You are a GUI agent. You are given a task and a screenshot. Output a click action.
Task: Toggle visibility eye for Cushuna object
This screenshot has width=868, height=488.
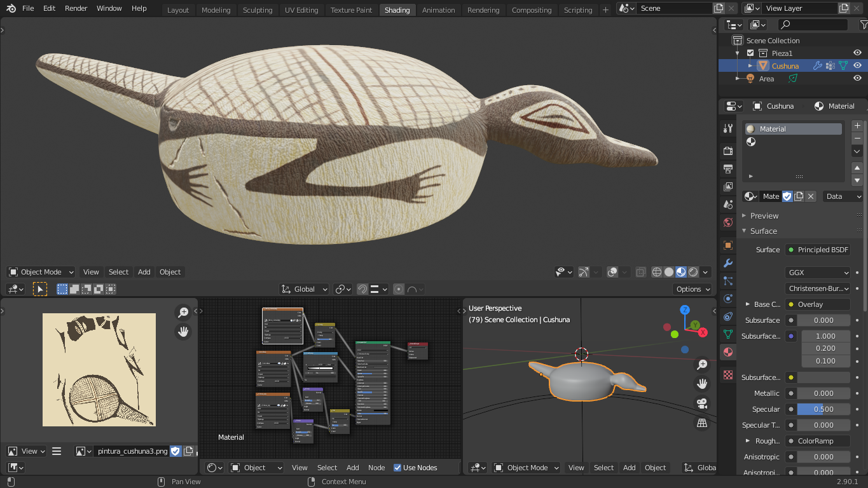pyautogui.click(x=857, y=65)
